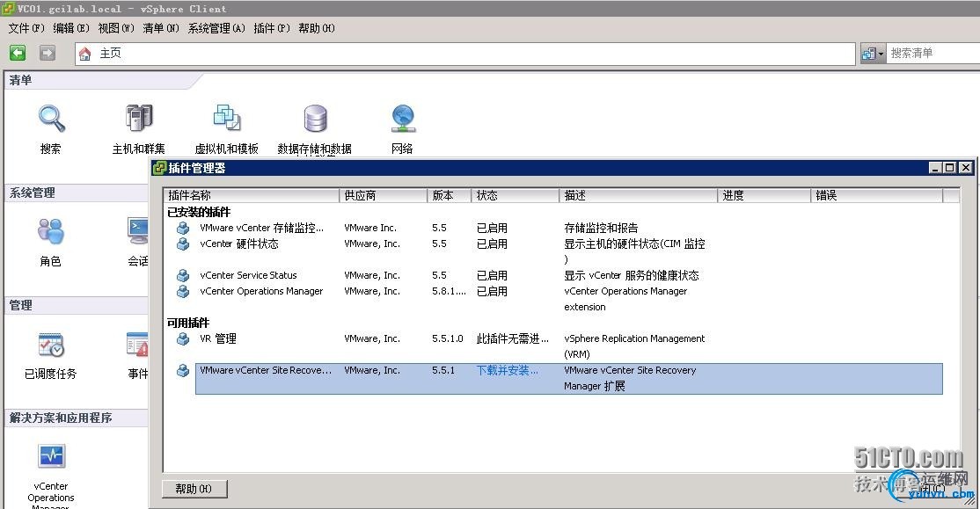The height and width of the screenshot is (509, 980).
Task: Select VMware vCenter Site Recove... plug-in name
Action: point(266,370)
